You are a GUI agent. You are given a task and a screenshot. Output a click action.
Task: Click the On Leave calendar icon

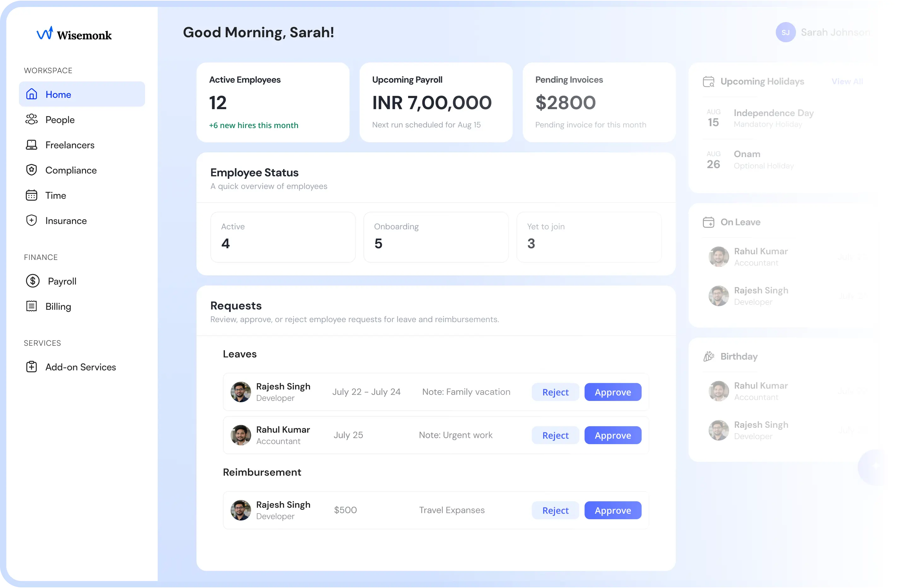coord(708,222)
